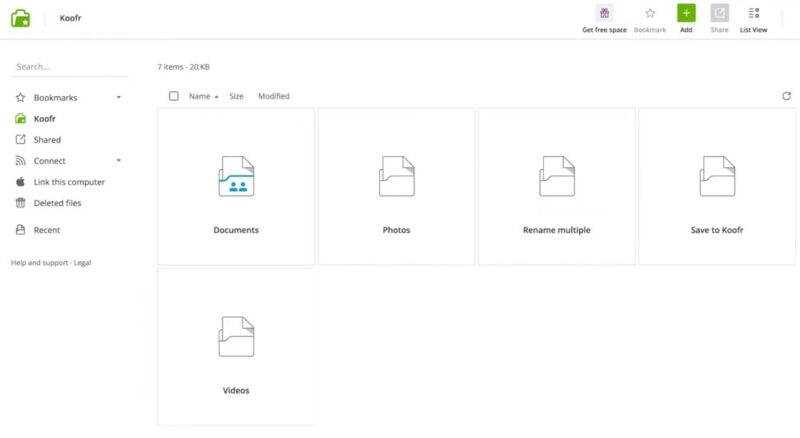Expand the Connect dropdown arrow
This screenshot has height=438, width=800.
(x=118, y=160)
